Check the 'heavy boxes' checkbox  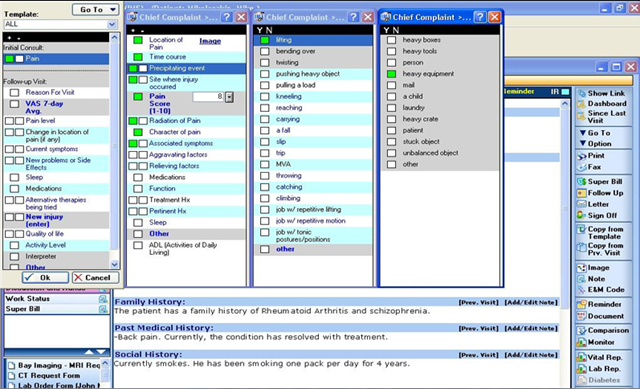[x=391, y=40]
